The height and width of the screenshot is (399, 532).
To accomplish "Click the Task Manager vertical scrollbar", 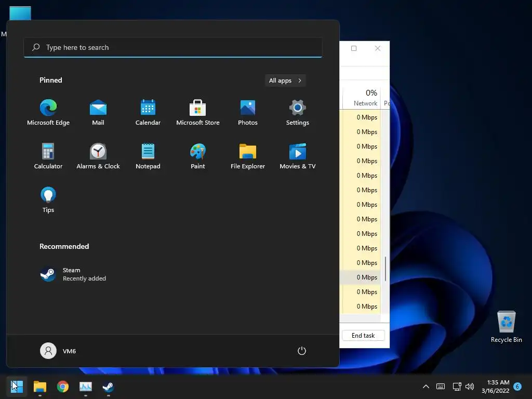I will click(x=385, y=269).
